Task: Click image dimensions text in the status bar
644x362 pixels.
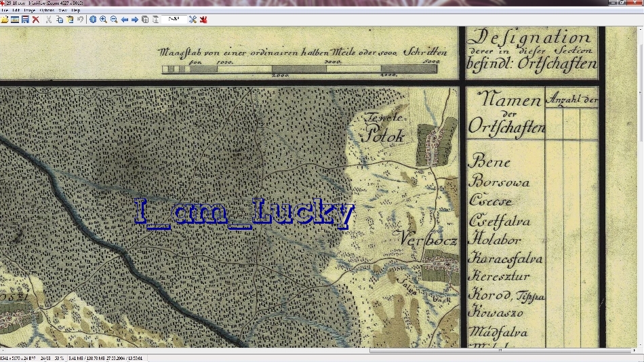Action: (17, 359)
